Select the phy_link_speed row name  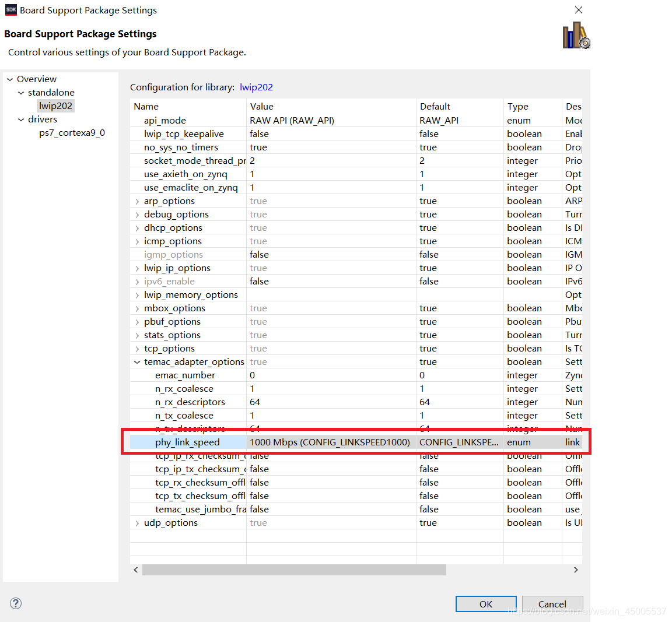coord(187,442)
